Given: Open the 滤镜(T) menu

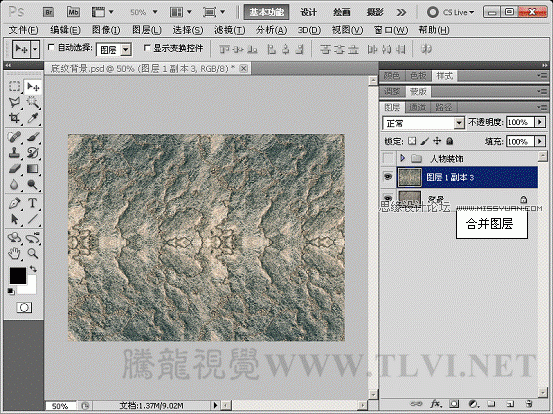Looking at the screenshot, I should (x=230, y=30).
